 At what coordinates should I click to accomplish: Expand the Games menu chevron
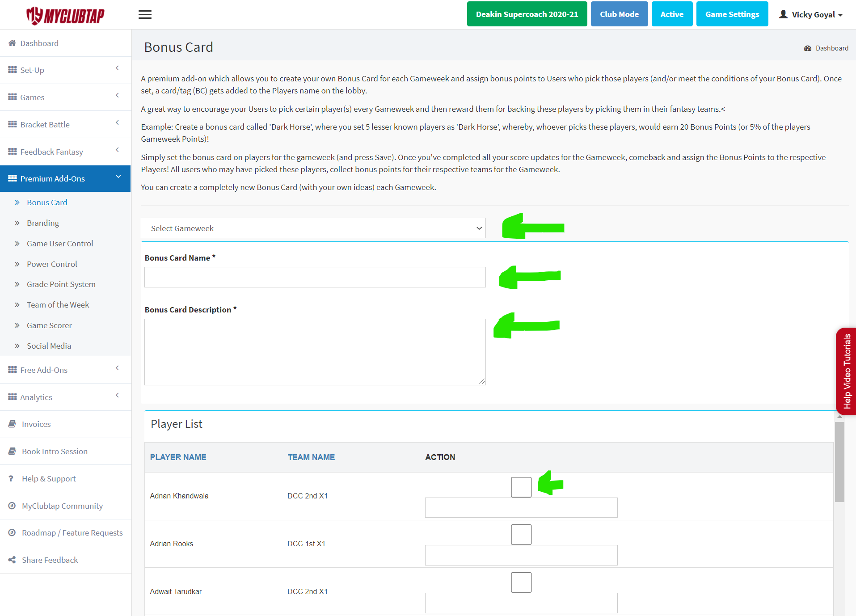117,95
